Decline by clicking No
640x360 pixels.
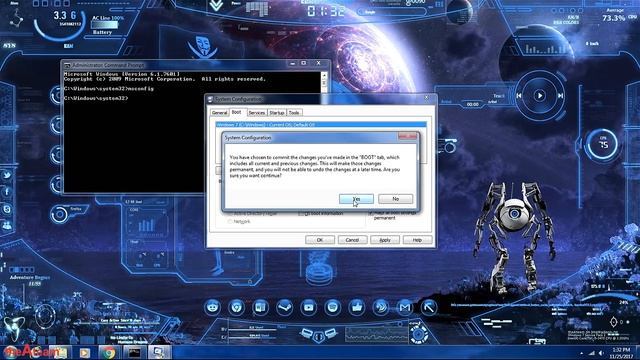point(396,199)
